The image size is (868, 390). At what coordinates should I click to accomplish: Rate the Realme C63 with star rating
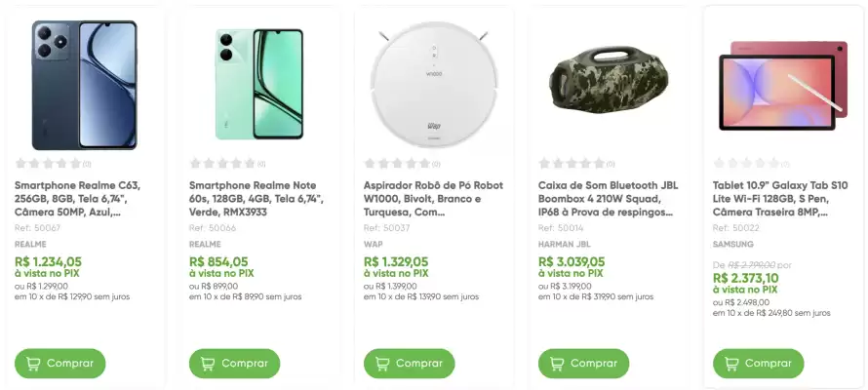[x=49, y=164]
